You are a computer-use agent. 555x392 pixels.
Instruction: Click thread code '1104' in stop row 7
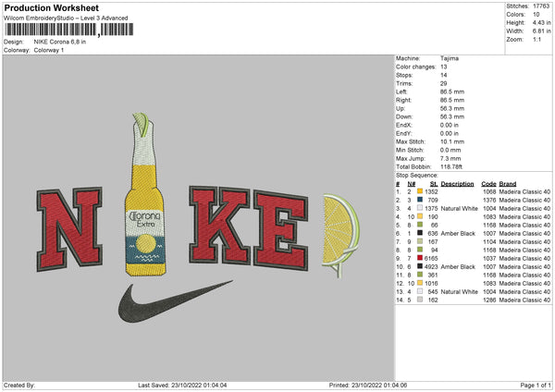[x=489, y=242]
